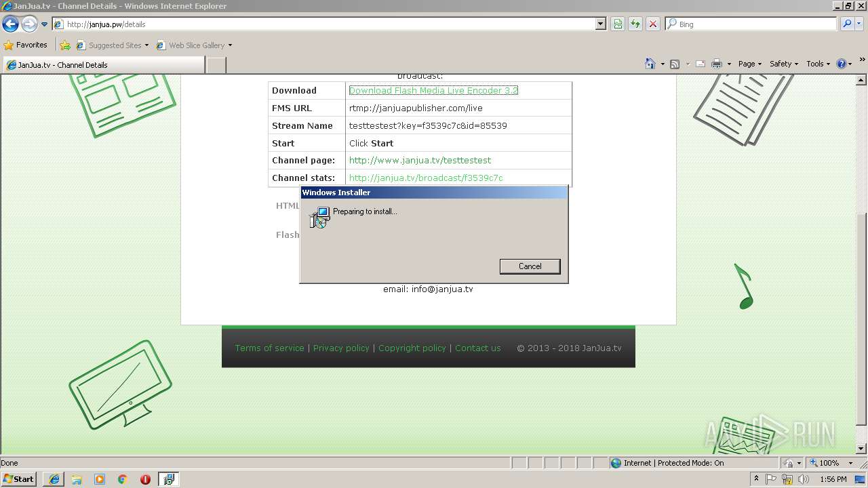Screen dimensions: 868x488
Task: Open Terms of service link
Action: (x=270, y=348)
